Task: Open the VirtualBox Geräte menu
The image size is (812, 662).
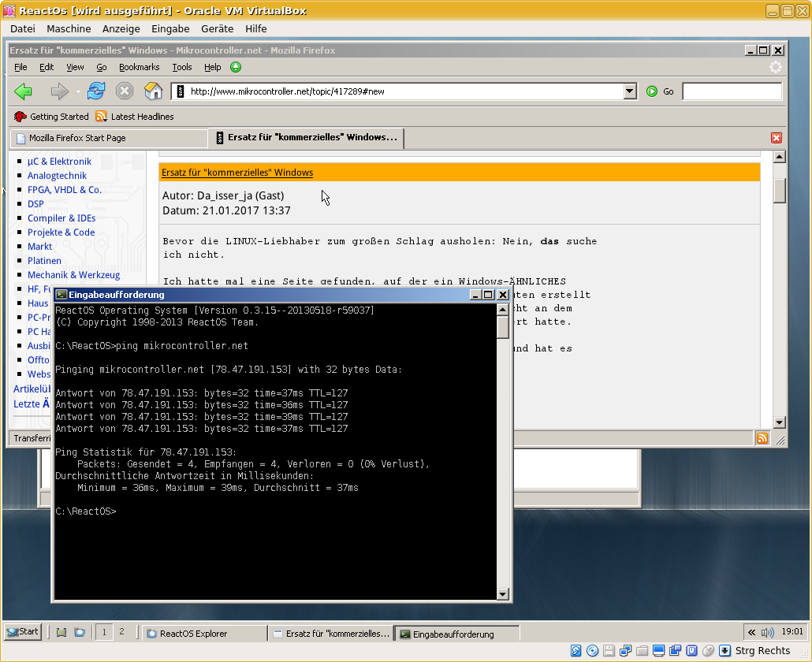Action: point(218,29)
